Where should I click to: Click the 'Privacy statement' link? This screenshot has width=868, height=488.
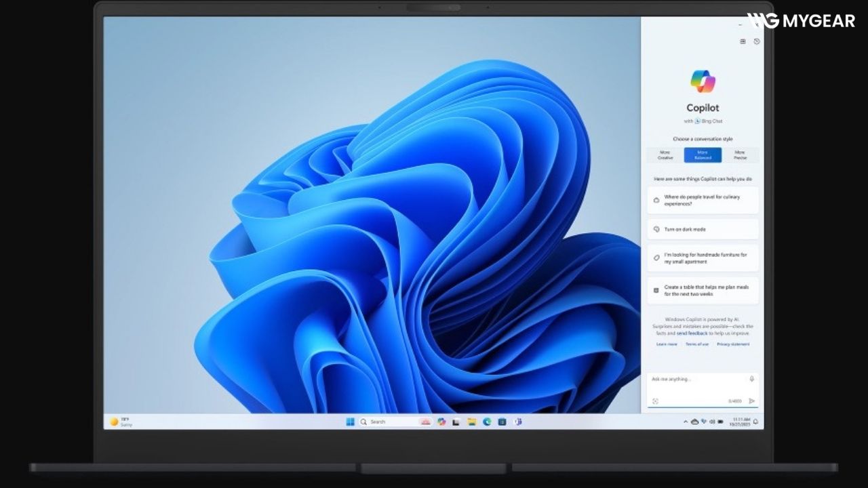coord(733,344)
